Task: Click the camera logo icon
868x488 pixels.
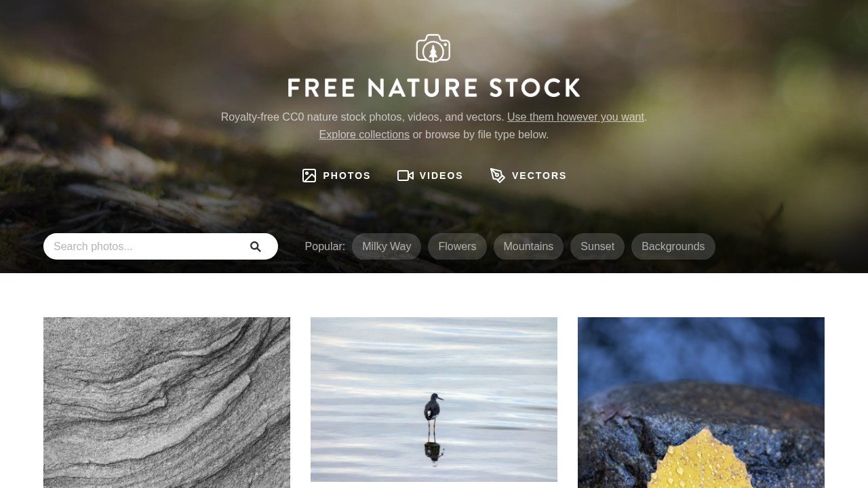Action: click(433, 48)
